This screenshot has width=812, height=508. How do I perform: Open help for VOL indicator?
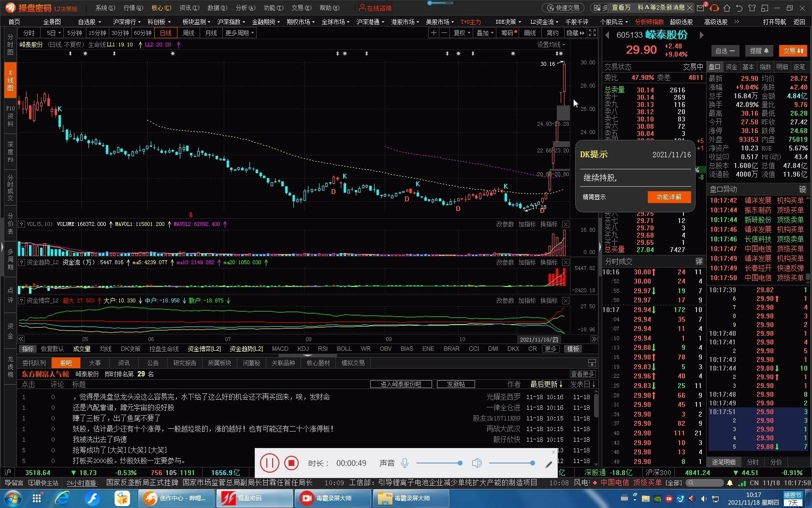[21, 224]
